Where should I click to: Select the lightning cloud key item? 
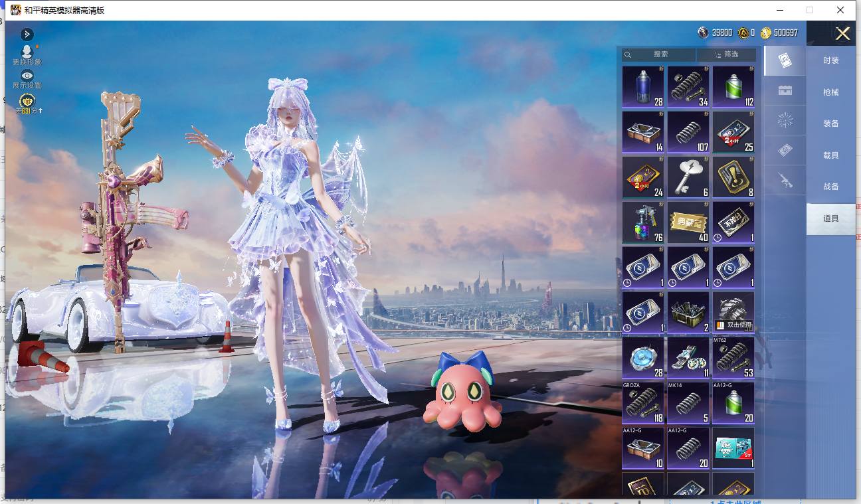point(688,177)
